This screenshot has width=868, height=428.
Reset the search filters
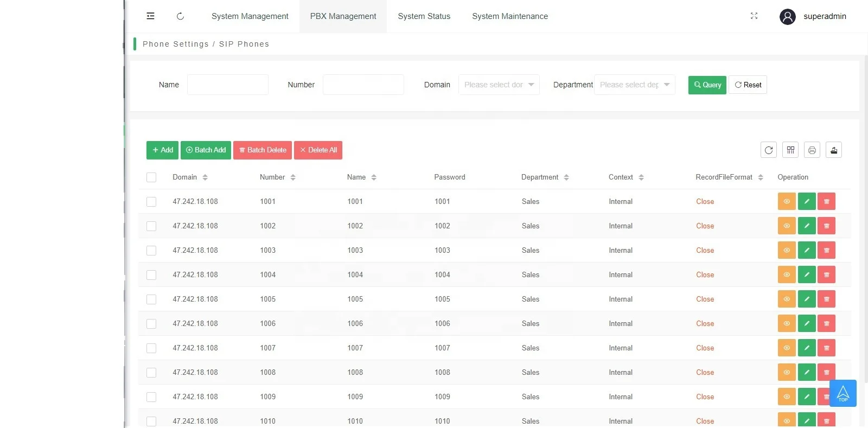[x=748, y=85]
